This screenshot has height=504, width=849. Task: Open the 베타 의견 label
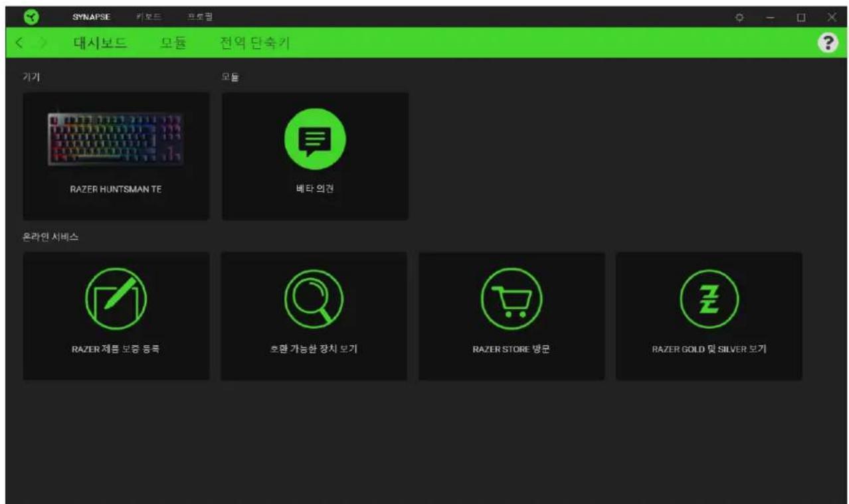[x=315, y=189]
